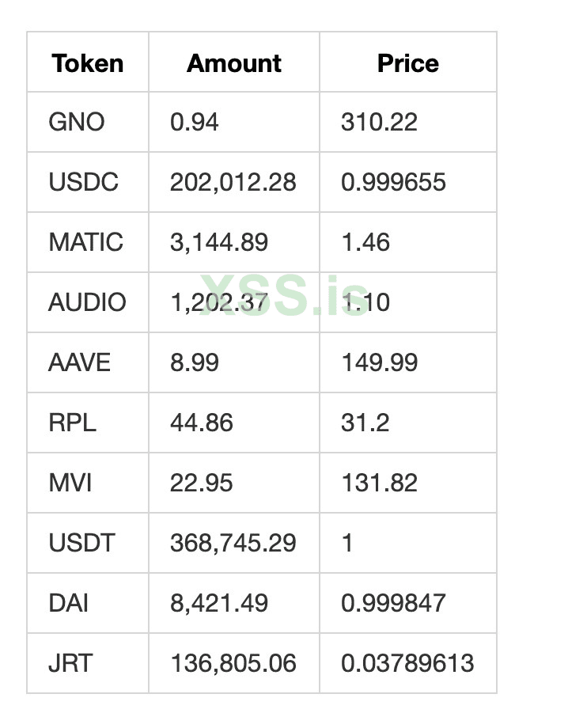The image size is (568, 728).
Task: Select the AAVE token cell
Action: click(x=80, y=362)
